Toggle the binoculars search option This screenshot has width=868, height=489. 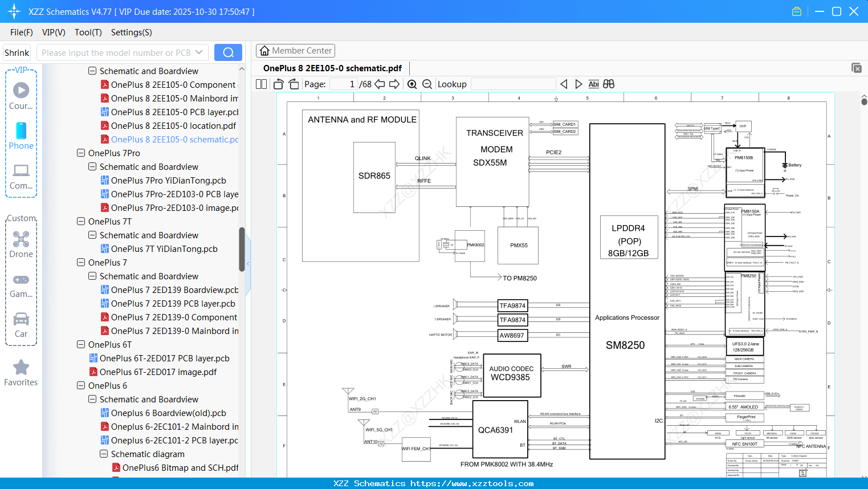[609, 84]
